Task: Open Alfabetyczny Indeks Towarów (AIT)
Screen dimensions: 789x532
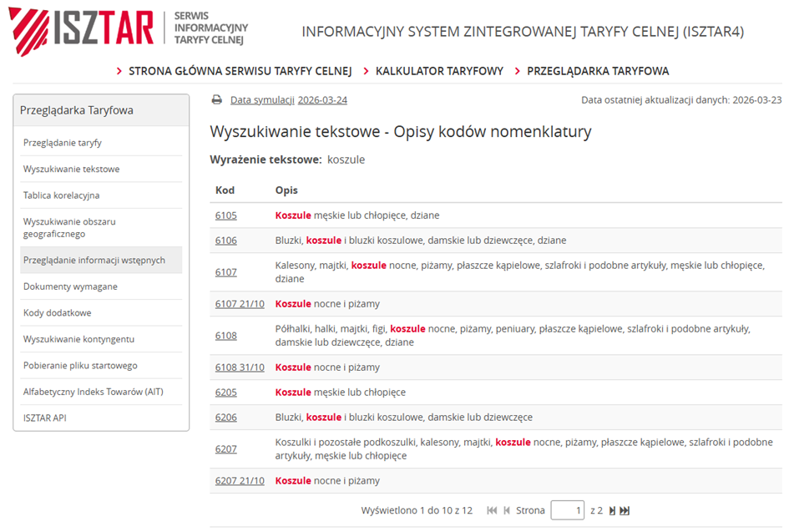Action: pyautogui.click(x=94, y=392)
